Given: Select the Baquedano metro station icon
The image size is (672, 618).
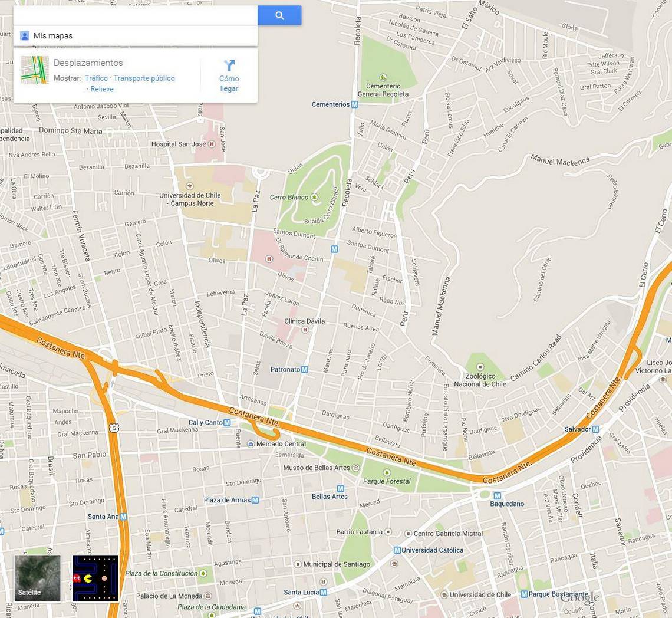Looking at the screenshot, I should 497,496.
